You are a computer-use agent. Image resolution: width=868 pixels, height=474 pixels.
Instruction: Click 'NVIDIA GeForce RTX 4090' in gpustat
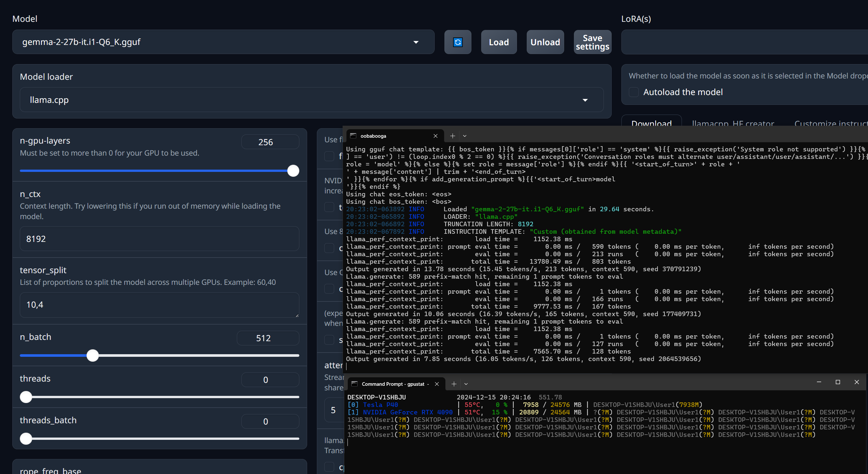[408, 412]
